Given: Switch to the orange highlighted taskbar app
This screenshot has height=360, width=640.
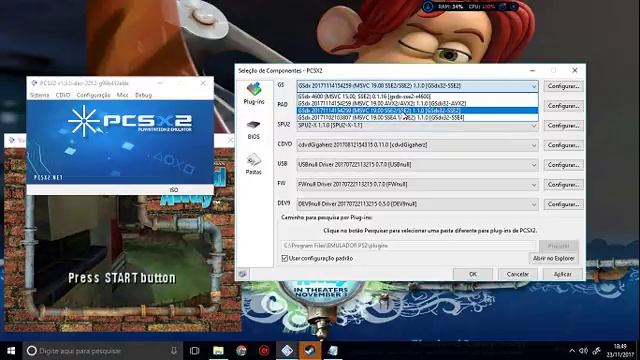Looking at the screenshot, I should (x=310, y=351).
